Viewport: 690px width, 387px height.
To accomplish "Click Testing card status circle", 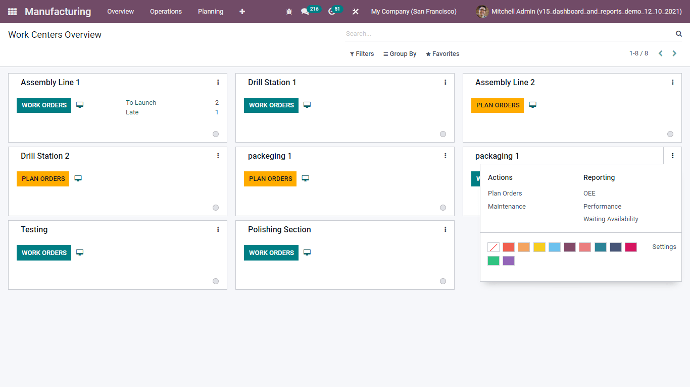I will coord(216,281).
